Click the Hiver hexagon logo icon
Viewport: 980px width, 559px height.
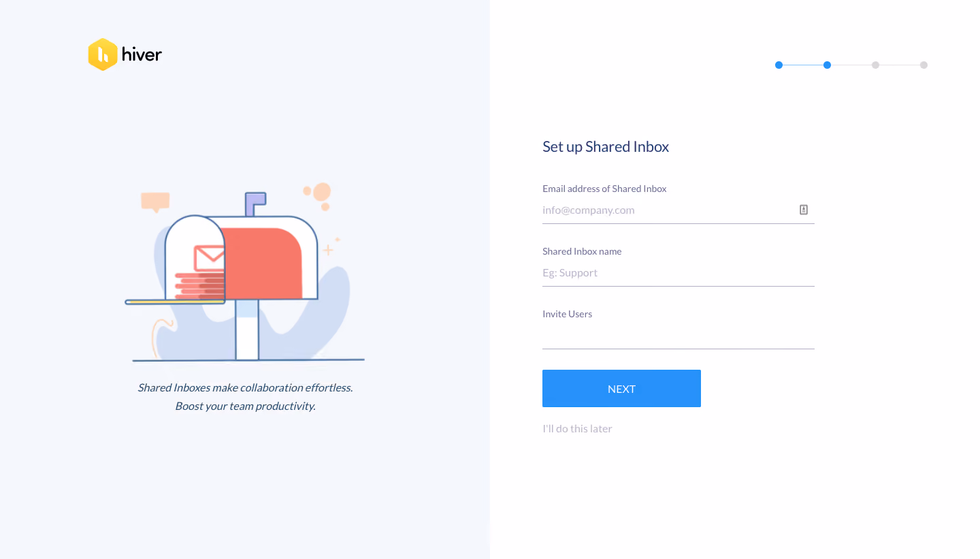tap(102, 54)
